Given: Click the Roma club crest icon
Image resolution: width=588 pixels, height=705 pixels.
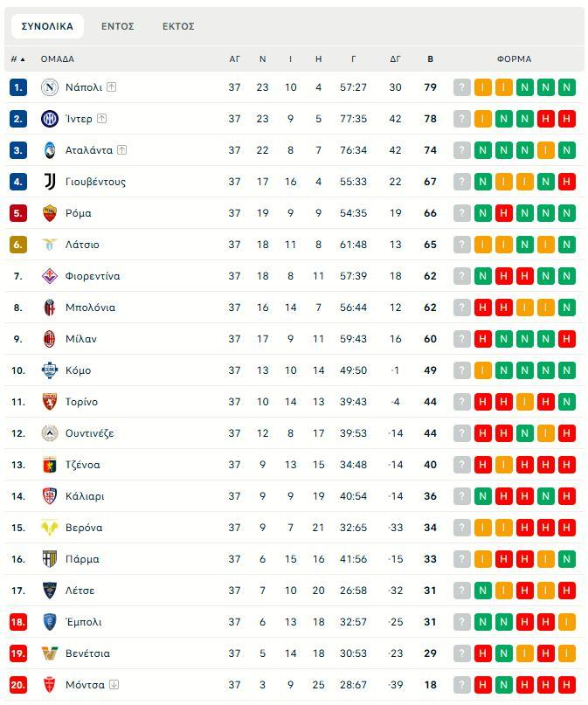Looking at the screenshot, I should pyautogui.click(x=49, y=213).
